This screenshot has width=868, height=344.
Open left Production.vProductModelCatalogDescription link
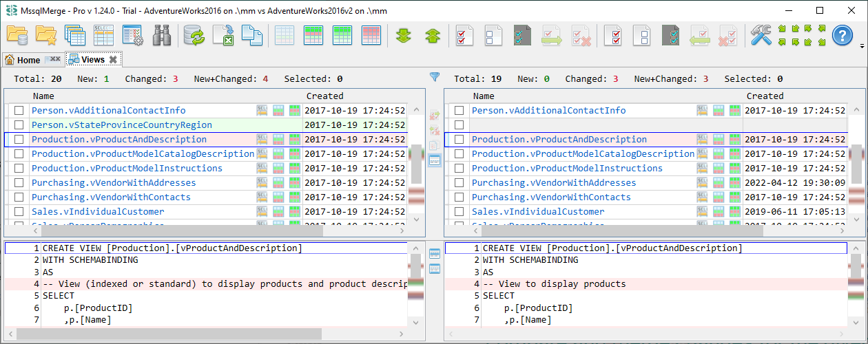pyautogui.click(x=143, y=153)
